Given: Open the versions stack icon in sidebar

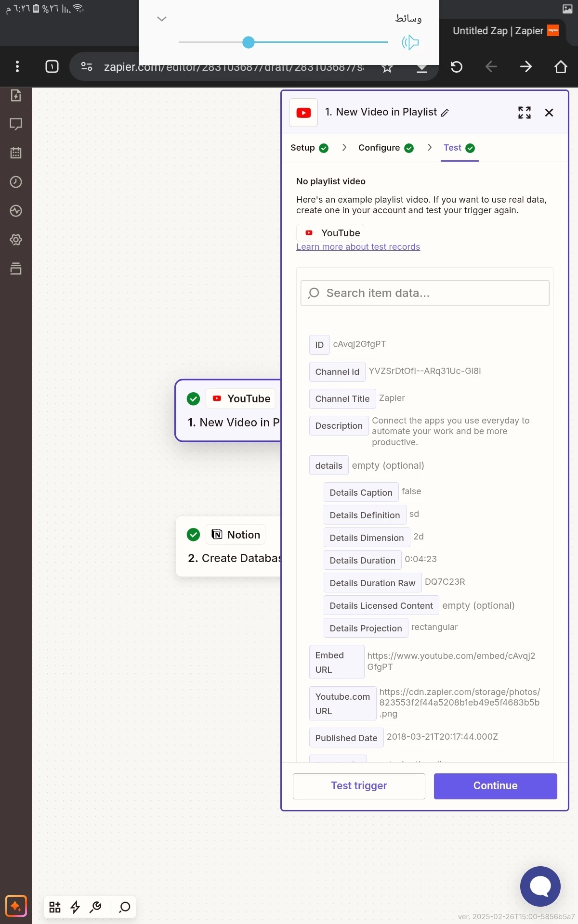Looking at the screenshot, I should click(x=16, y=269).
